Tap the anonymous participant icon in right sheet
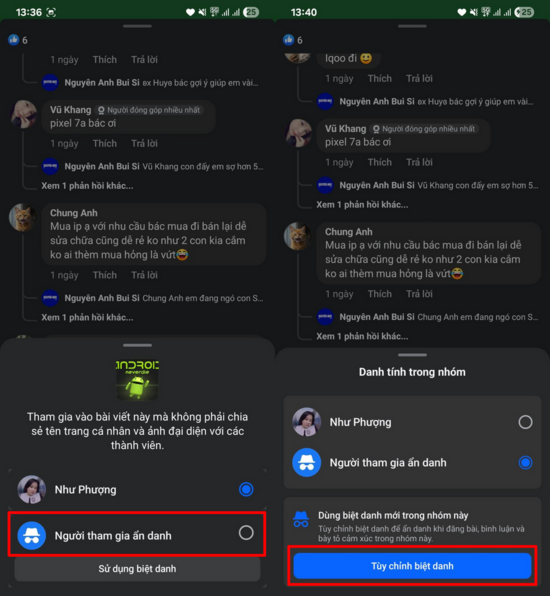 306,463
